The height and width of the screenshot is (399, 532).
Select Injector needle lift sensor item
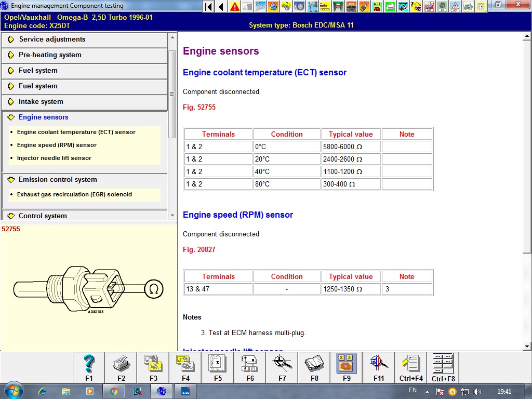point(54,158)
